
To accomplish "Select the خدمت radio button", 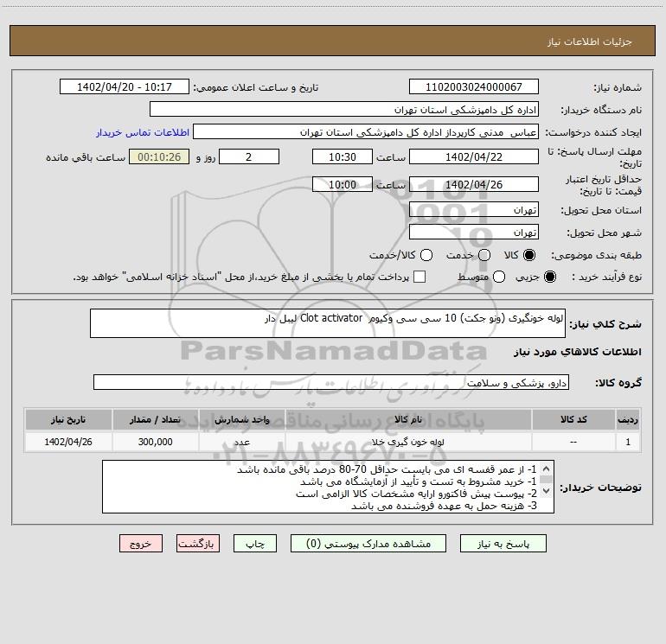I will click(x=484, y=255).
